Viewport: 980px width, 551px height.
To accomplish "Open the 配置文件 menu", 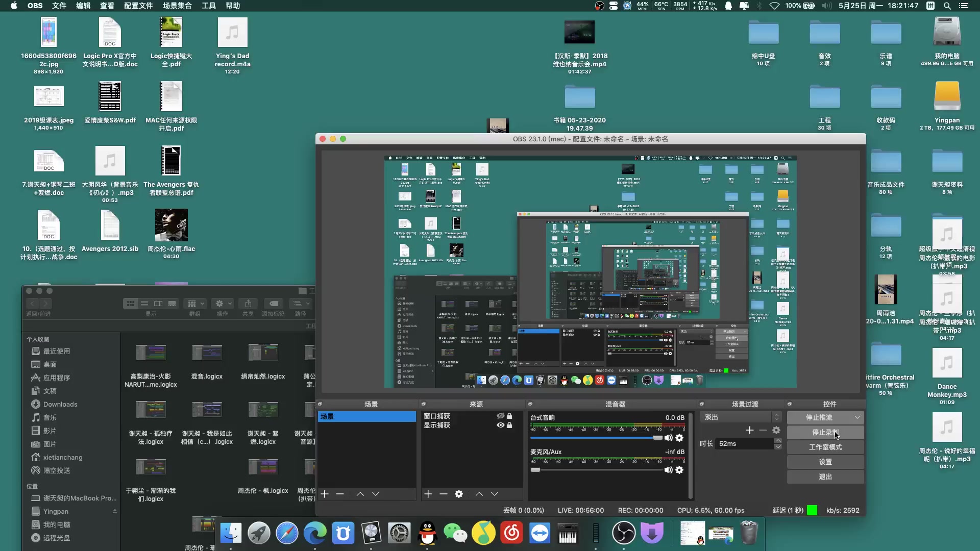I will tap(138, 6).
